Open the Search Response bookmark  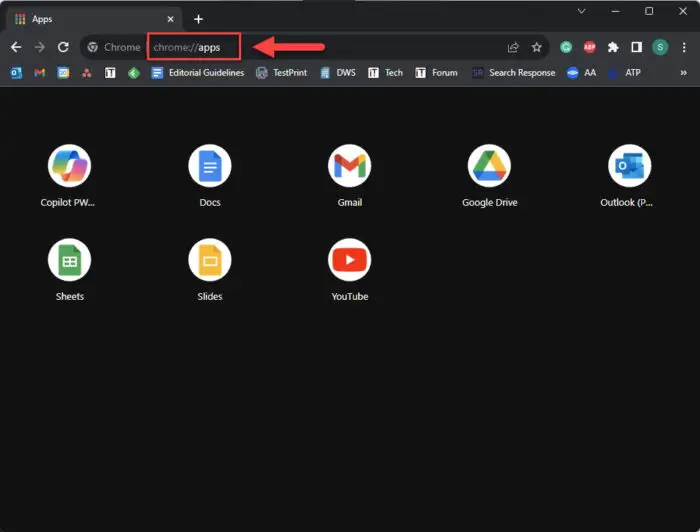coord(513,73)
